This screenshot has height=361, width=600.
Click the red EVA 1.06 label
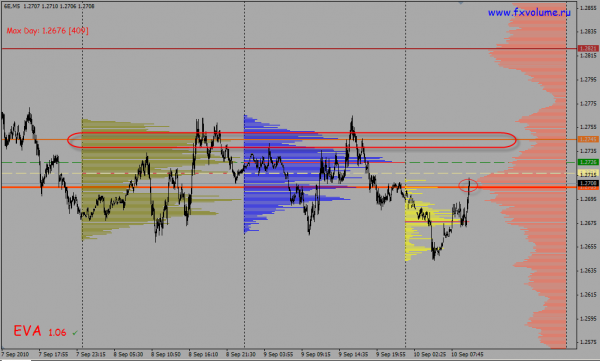pos(40,331)
